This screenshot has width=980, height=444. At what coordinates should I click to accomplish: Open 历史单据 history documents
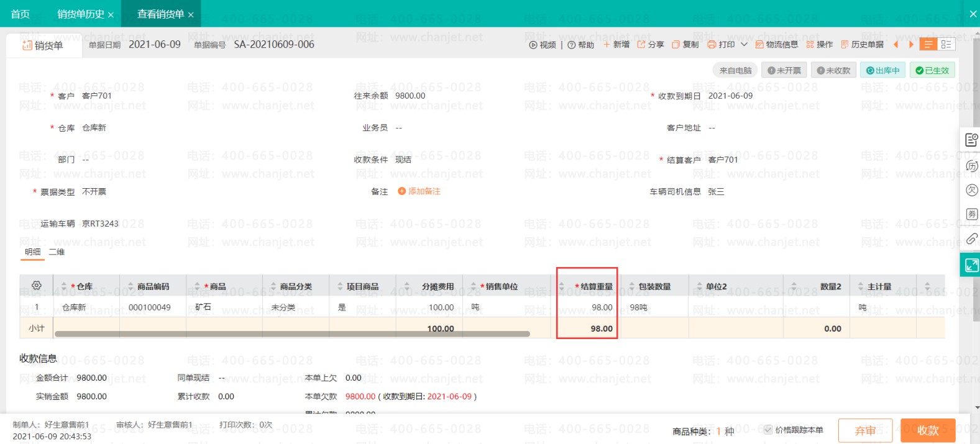(x=862, y=45)
